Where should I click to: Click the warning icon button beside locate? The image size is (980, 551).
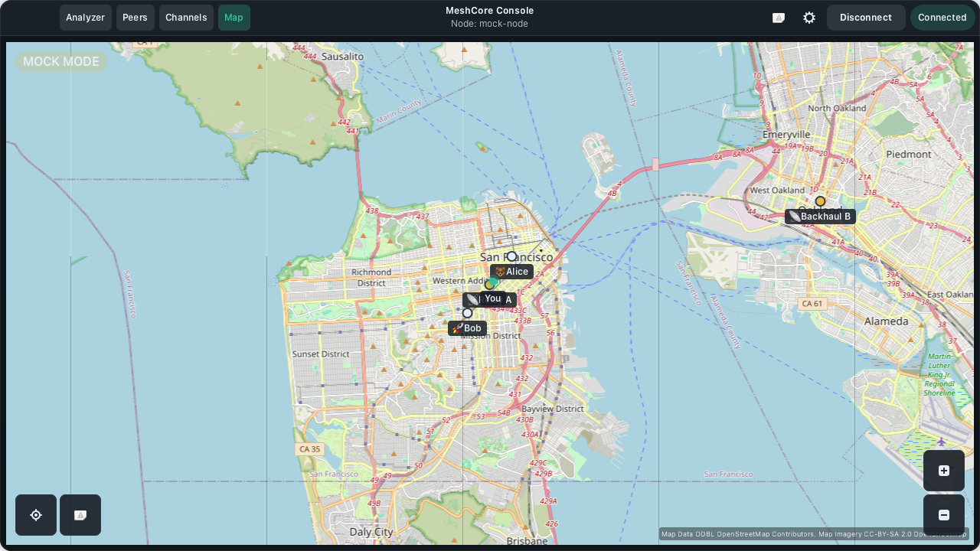point(80,515)
